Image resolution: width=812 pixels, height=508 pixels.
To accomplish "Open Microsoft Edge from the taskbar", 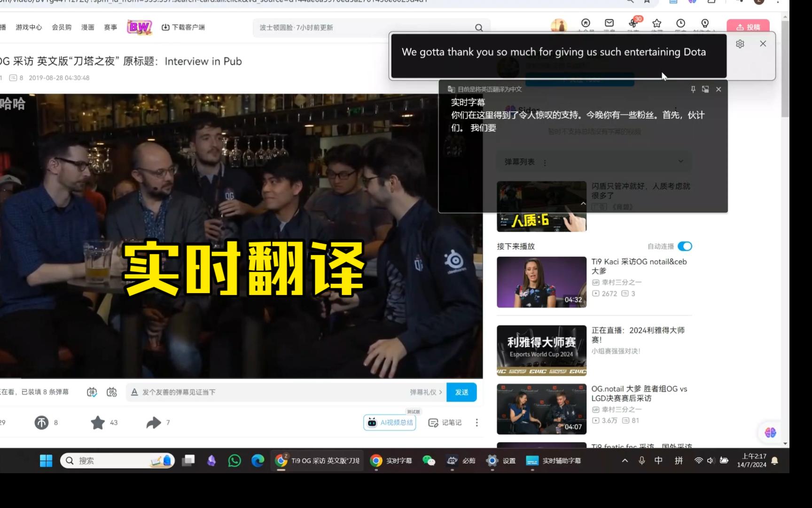I will coord(258,460).
